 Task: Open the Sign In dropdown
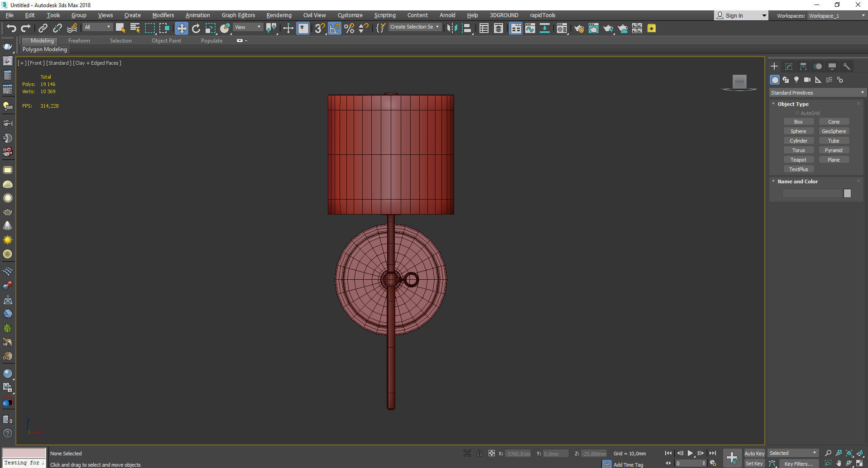point(741,15)
